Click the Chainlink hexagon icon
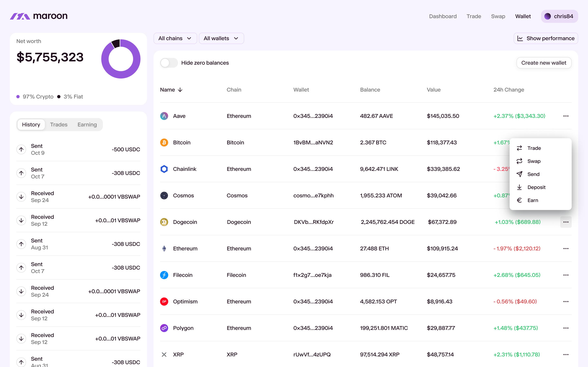Screen dimensions: 588x367 (x=164, y=169)
